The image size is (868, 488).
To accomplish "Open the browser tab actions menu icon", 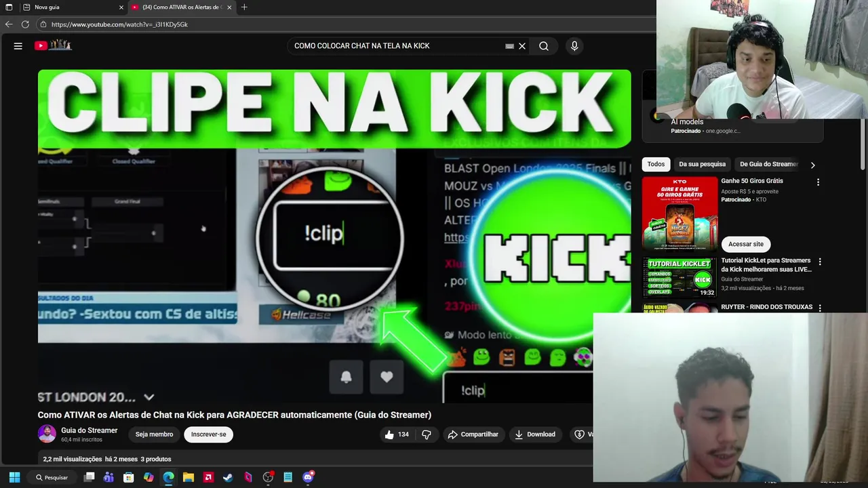I will click(9, 7).
